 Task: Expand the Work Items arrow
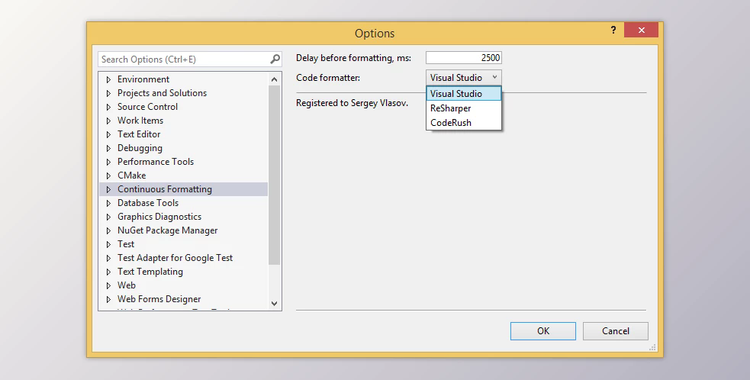(109, 121)
